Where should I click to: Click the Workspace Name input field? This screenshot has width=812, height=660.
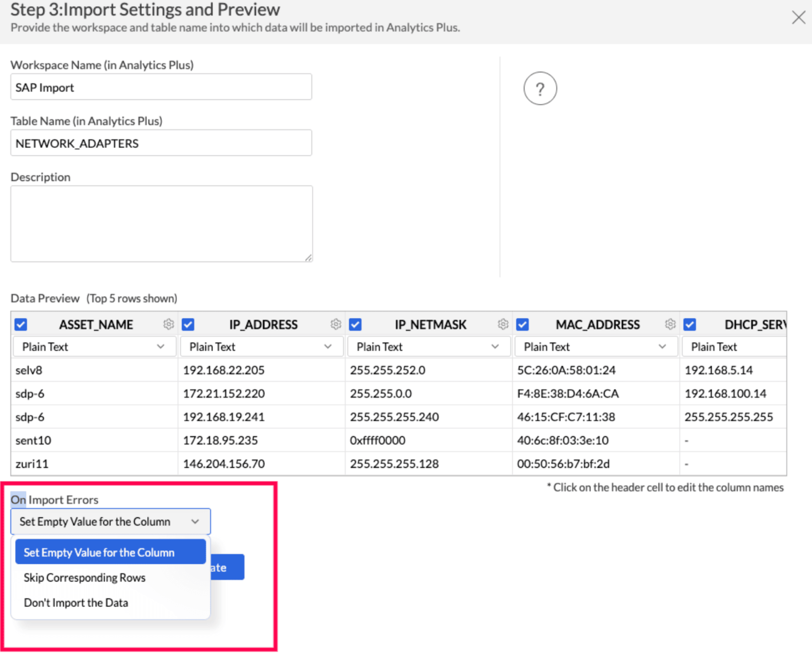(x=161, y=87)
